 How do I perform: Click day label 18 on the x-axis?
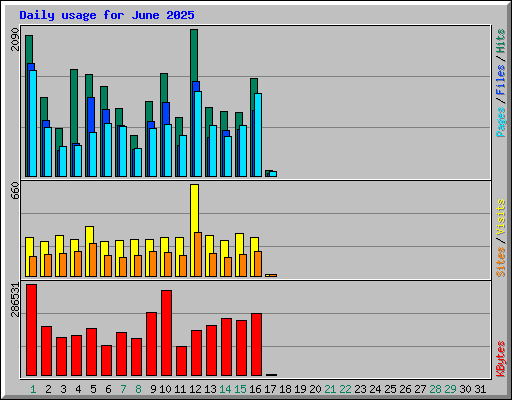[285, 389]
